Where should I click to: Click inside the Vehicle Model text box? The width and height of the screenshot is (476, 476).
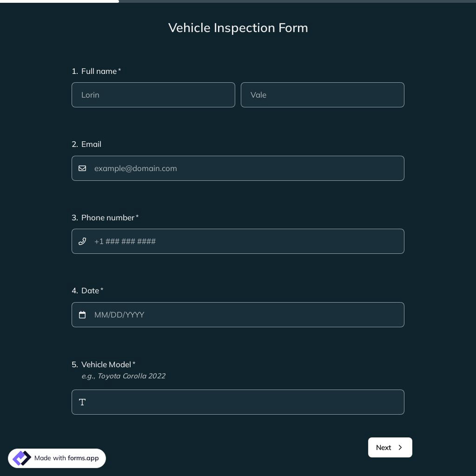[x=238, y=402]
